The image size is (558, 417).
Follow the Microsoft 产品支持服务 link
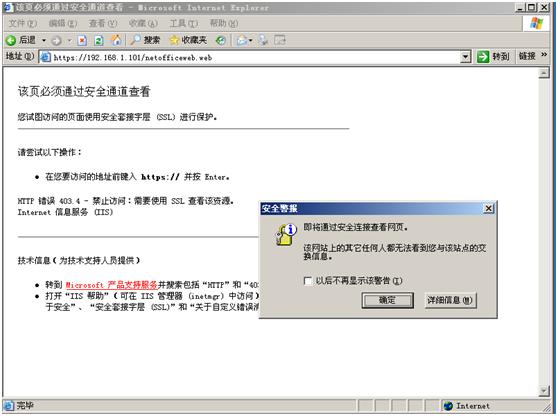coord(112,285)
